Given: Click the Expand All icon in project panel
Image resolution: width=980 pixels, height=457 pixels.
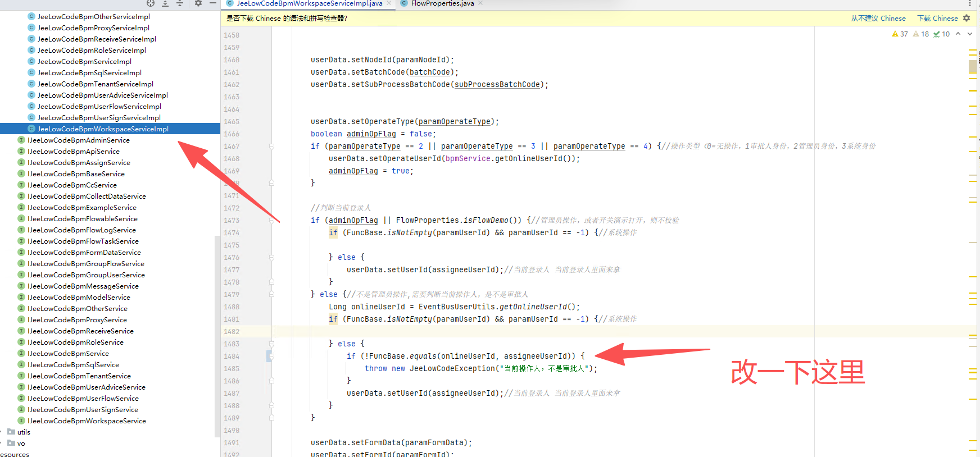Looking at the screenshot, I should point(165,3).
